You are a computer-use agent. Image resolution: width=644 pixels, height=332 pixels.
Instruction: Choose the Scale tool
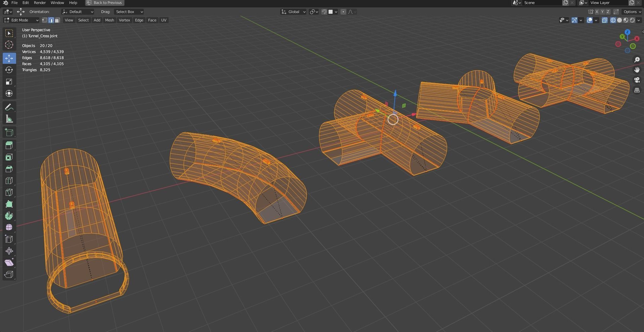tap(9, 82)
